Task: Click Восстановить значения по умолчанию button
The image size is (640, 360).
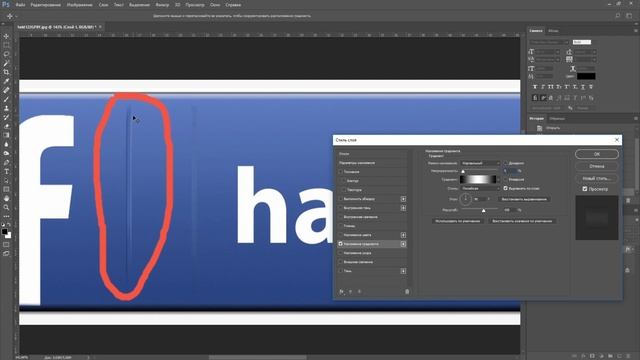Action: tap(522, 221)
